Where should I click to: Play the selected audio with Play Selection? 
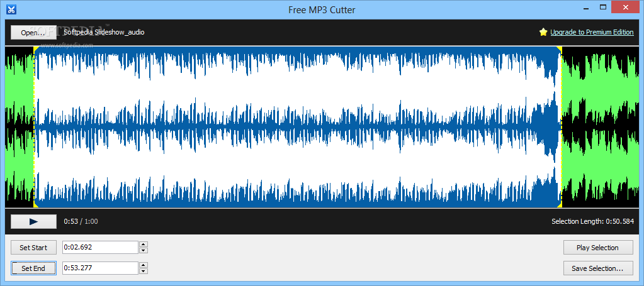(597, 248)
